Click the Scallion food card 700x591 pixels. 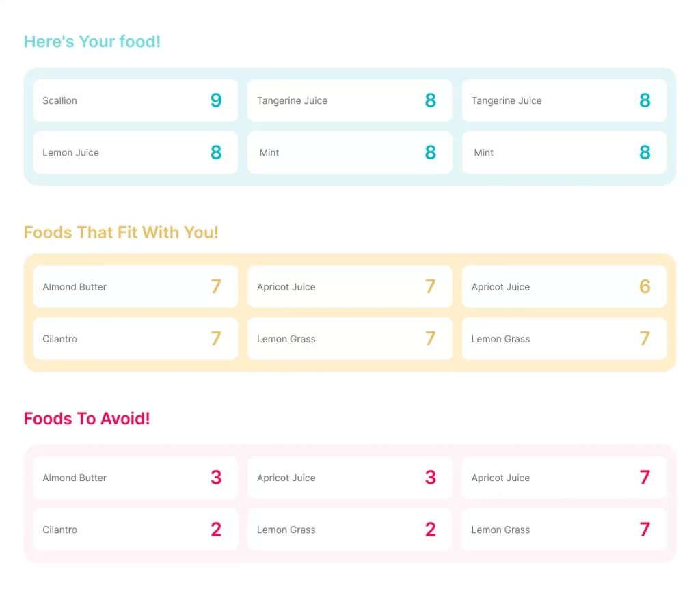pyautogui.click(x=135, y=100)
